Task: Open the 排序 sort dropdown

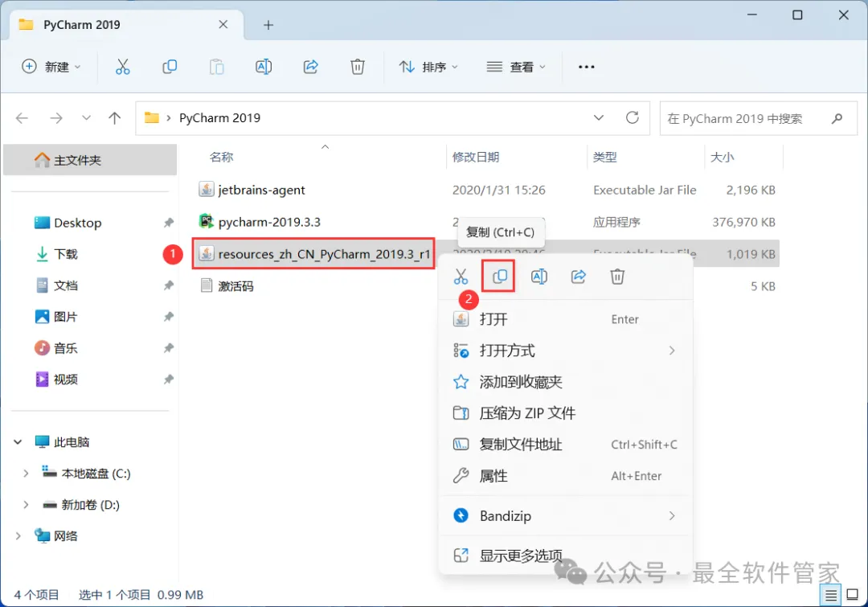Action: point(428,67)
